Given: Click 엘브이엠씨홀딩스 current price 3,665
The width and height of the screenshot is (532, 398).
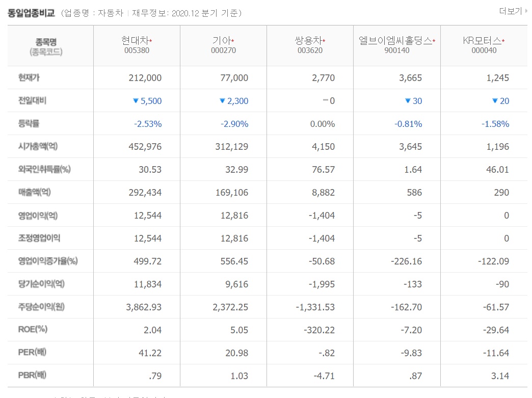Looking at the screenshot, I should tap(411, 78).
